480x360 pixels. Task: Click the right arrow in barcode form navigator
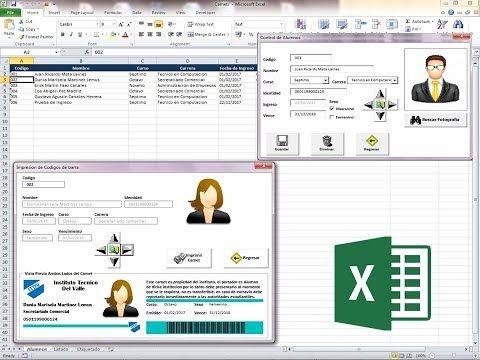point(127,250)
